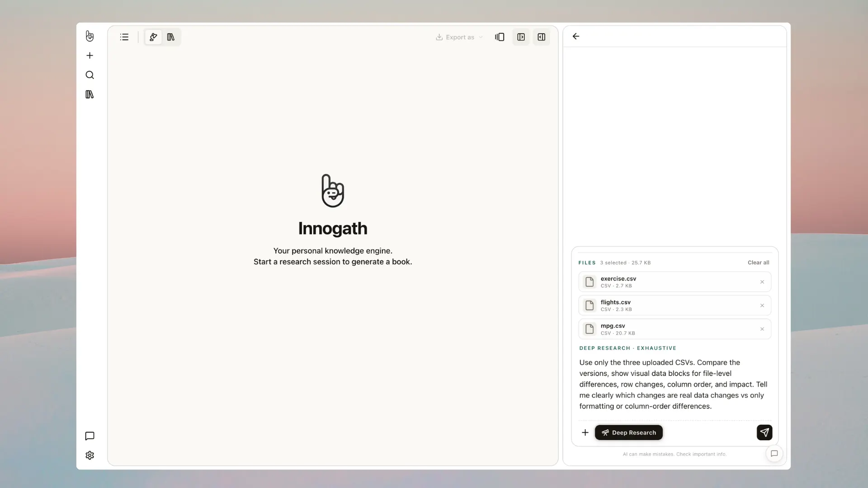This screenshot has width=868, height=488.
Task: Add an attachment with the plus button
Action: [585, 432]
